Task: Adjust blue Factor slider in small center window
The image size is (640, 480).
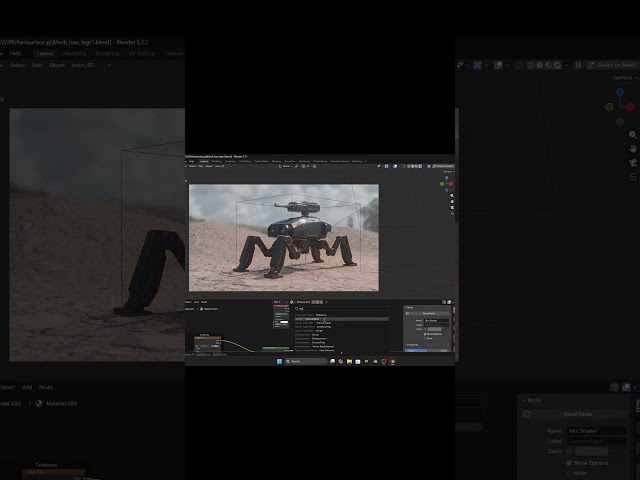Action: [429, 350]
